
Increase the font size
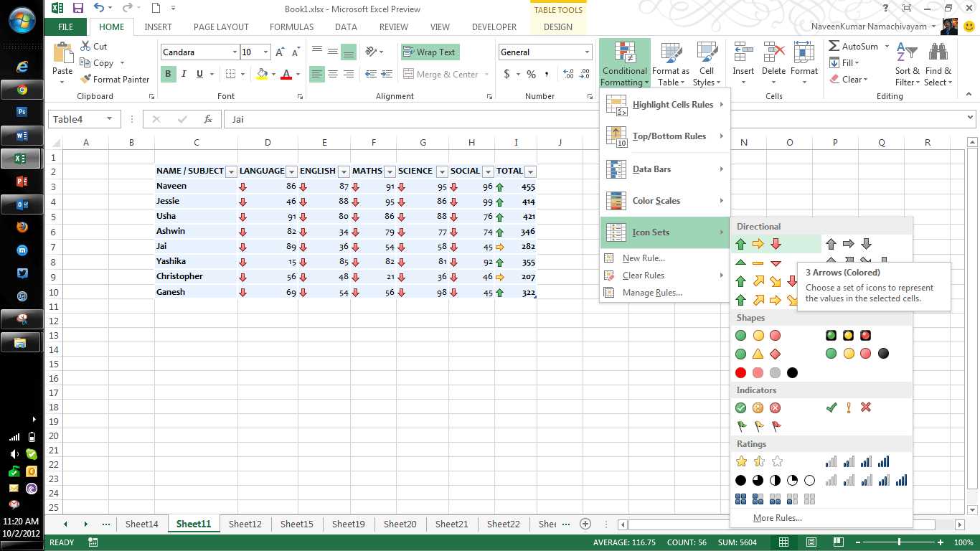click(280, 52)
